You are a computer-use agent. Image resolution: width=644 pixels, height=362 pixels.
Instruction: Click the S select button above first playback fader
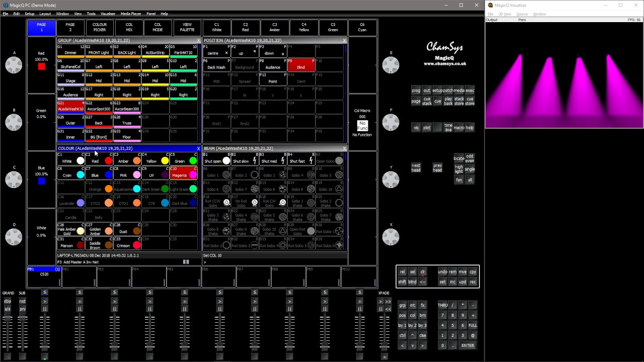(44, 293)
